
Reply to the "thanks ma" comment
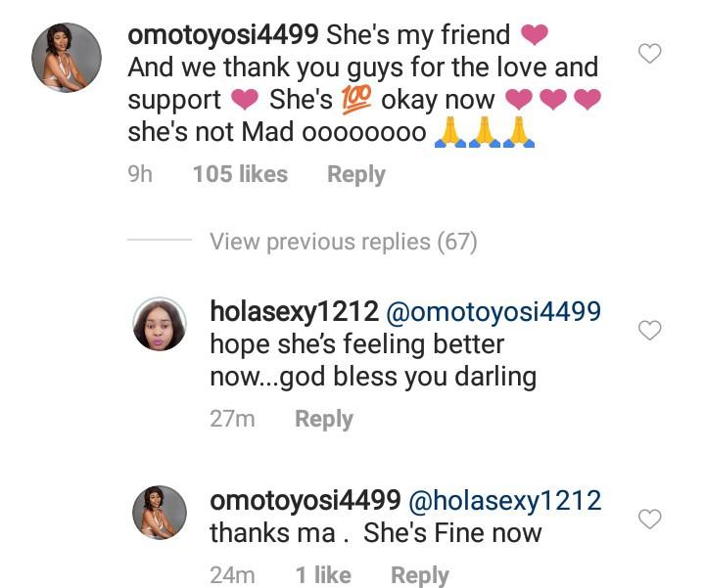pos(419,575)
